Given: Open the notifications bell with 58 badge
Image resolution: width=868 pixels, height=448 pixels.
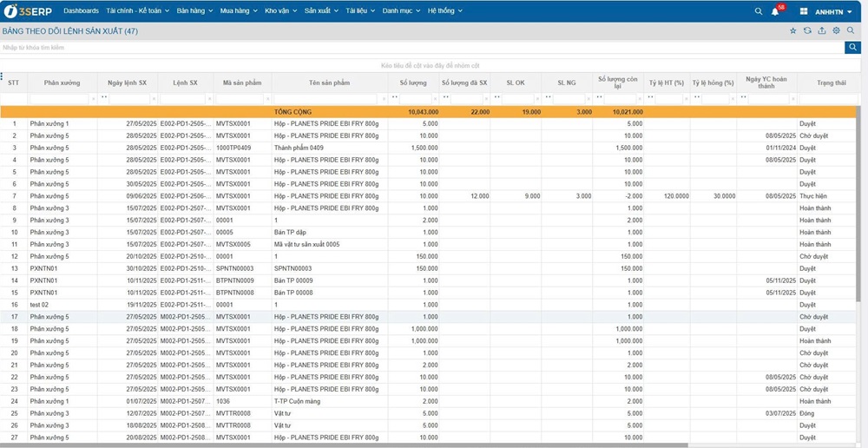Looking at the screenshot, I should 775,11.
